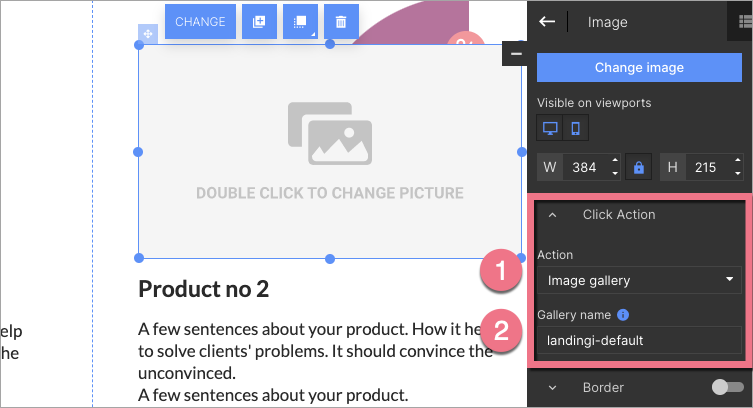
Task: Click the move handle on image corner
Action: pyautogui.click(x=147, y=35)
